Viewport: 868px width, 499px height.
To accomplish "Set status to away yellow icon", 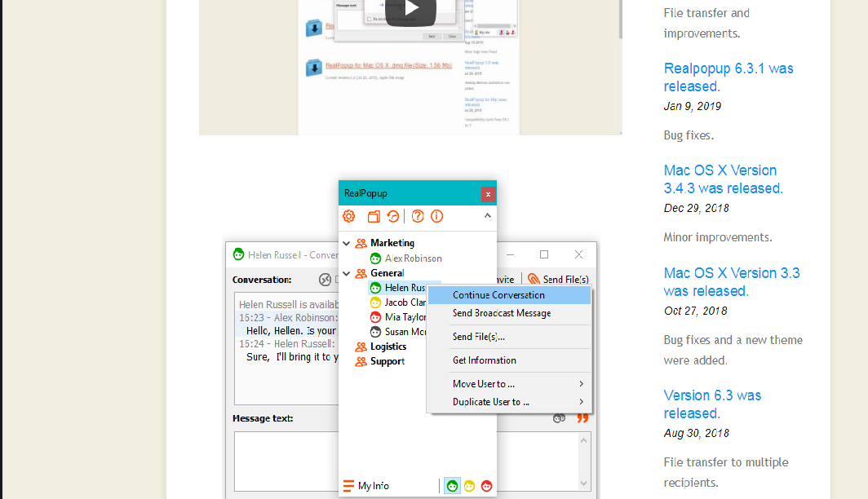I will coord(469,486).
